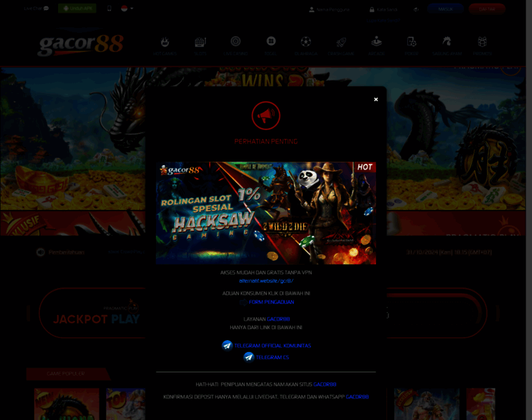Click the mobile phone icon in top bar
This screenshot has width=532, height=420.
tap(109, 8)
